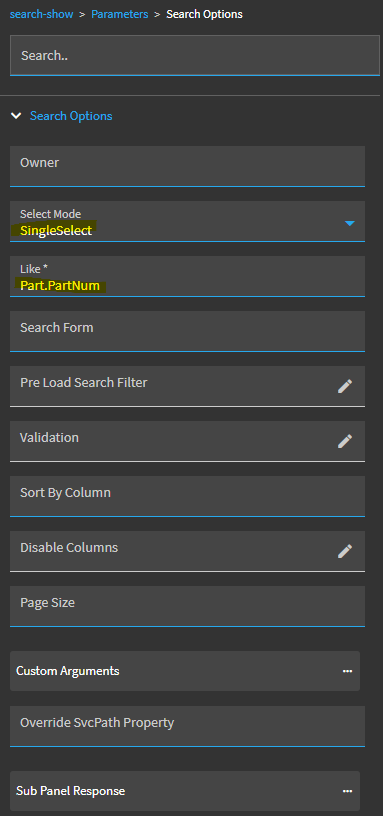Open the Validation pencil editor
Image resolution: width=383 pixels, height=816 pixels.
[344, 441]
